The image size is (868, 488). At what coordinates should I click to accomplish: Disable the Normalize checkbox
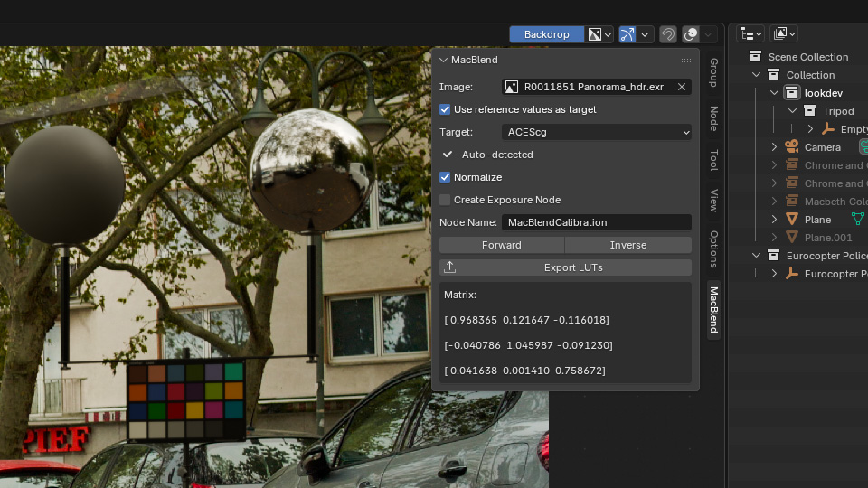tap(445, 177)
